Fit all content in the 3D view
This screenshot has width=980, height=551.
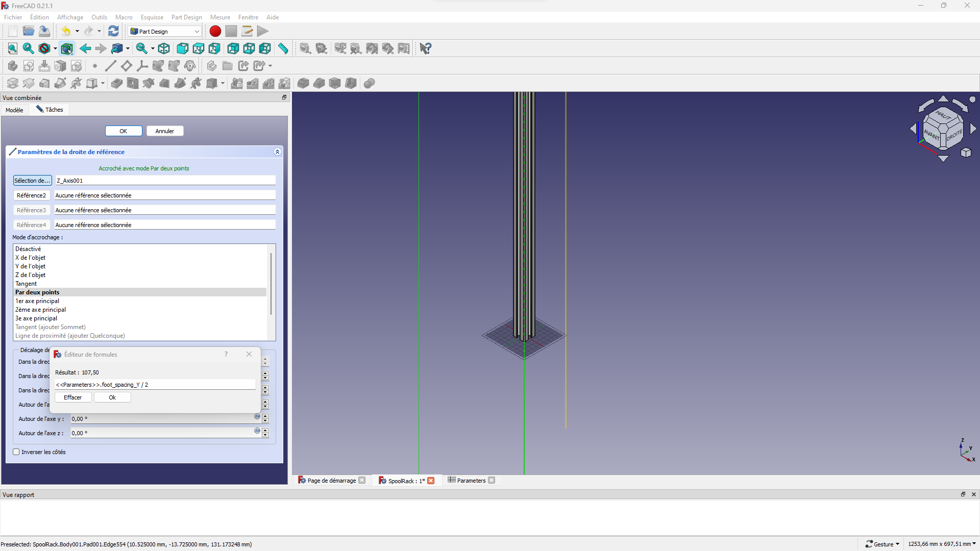[x=12, y=48]
